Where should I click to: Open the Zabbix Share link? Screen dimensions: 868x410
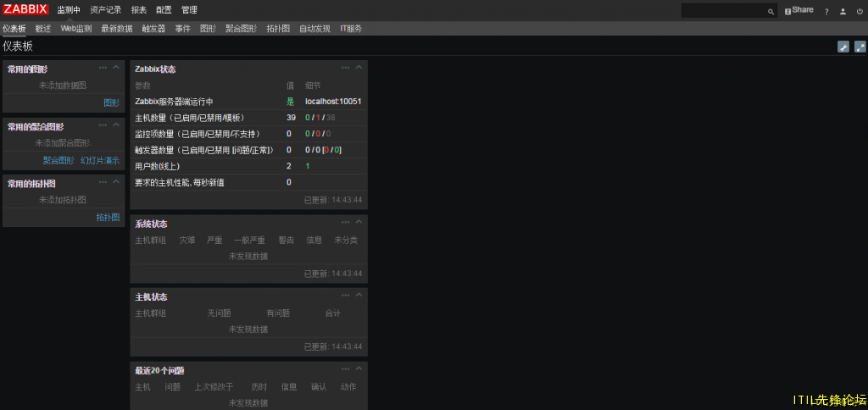pos(798,10)
